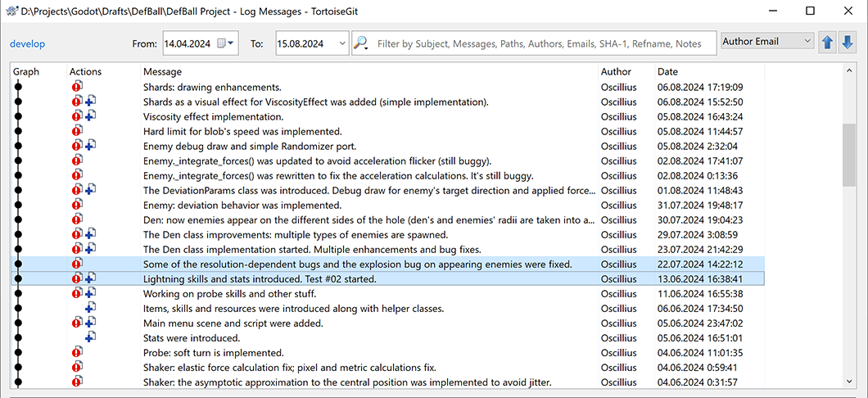Image resolution: width=868 pixels, height=398 pixels.
Task: Click the vertical scrollbar thumb
Action: (x=848, y=155)
